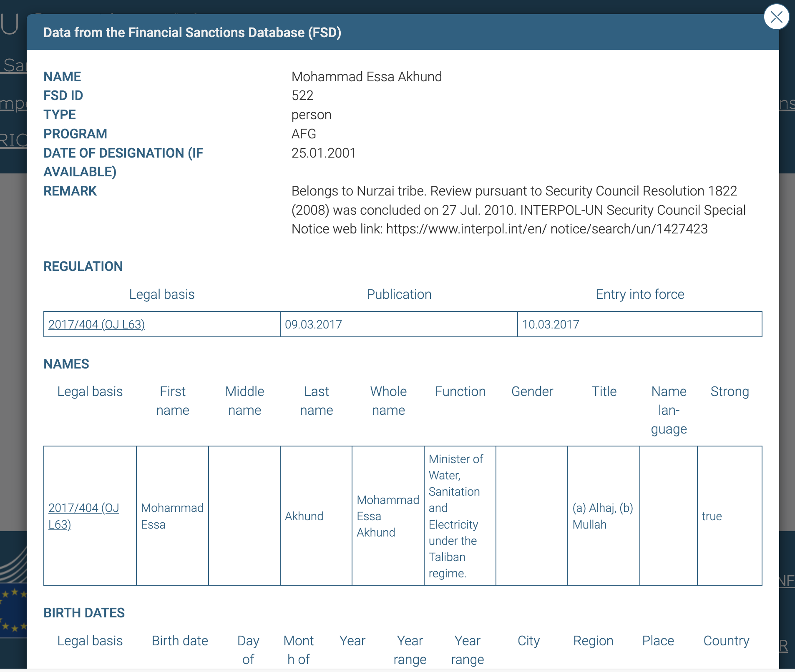Click the Strong cell value true
The image size is (795, 672).
point(730,516)
